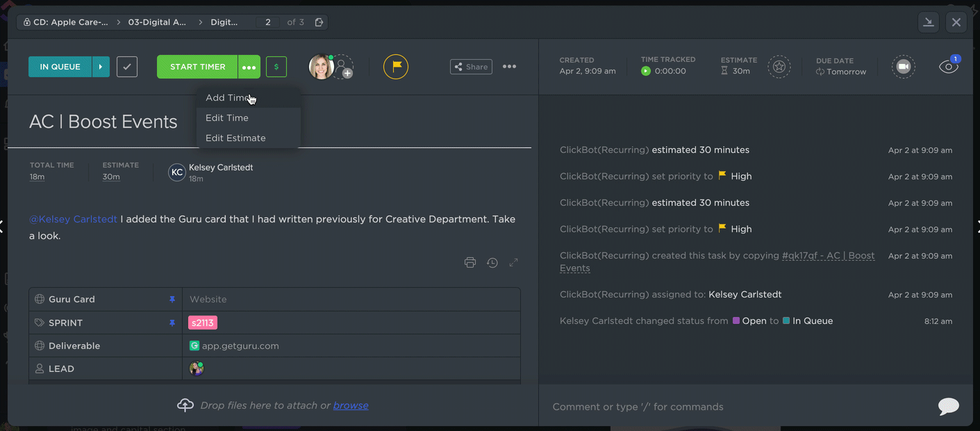Expand description to full screen
The height and width of the screenshot is (431, 980).
point(514,263)
